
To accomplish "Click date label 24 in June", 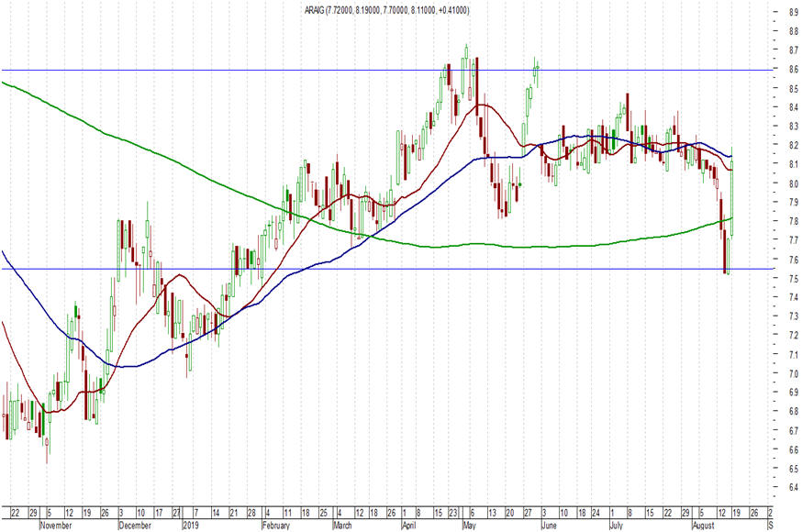I will (596, 513).
